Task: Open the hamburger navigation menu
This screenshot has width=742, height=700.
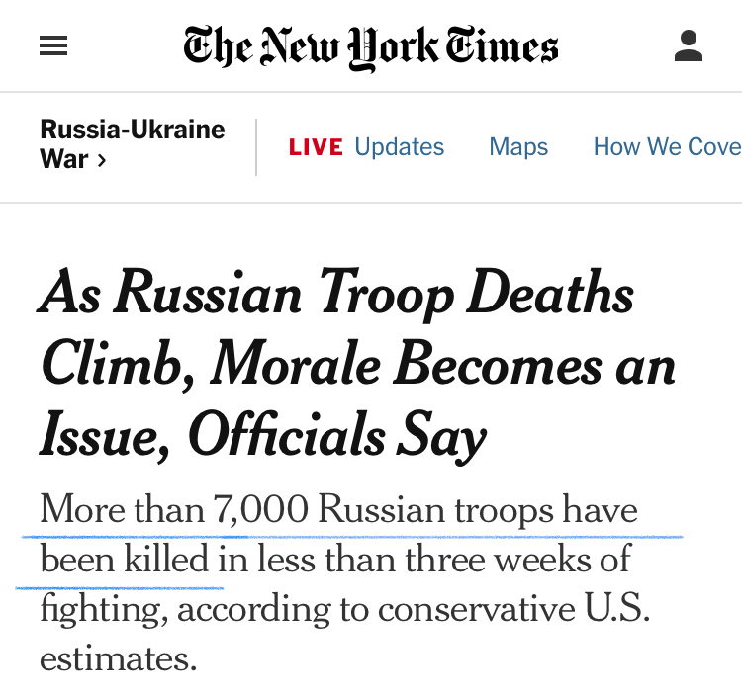Action: 53,46
